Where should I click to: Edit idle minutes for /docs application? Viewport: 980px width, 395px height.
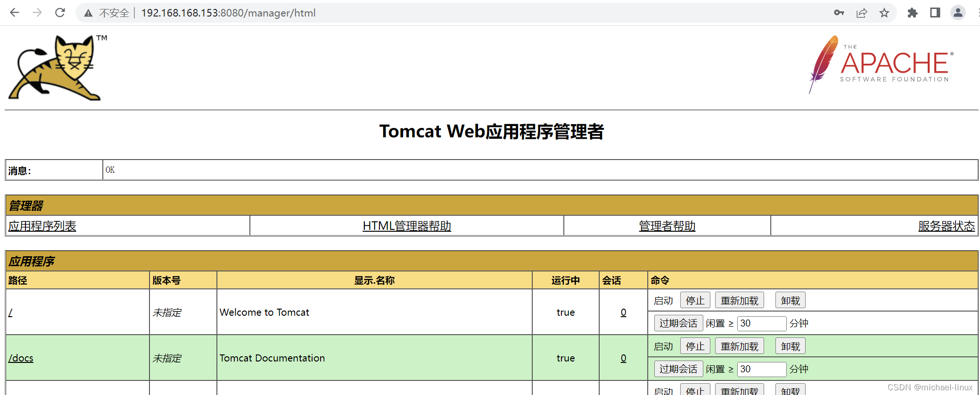(x=761, y=369)
